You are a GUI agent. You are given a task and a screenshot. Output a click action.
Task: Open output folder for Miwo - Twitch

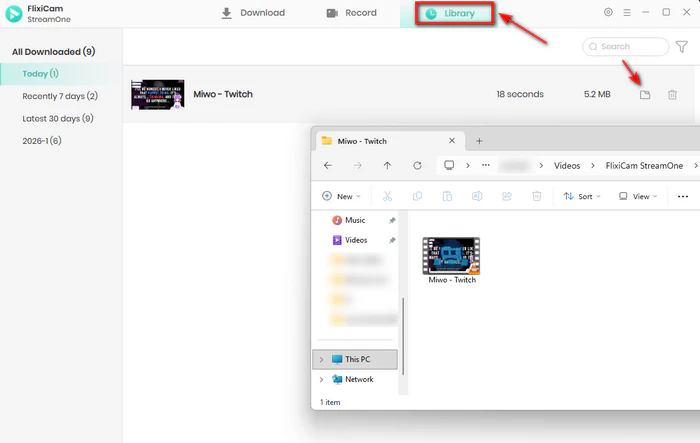645,94
